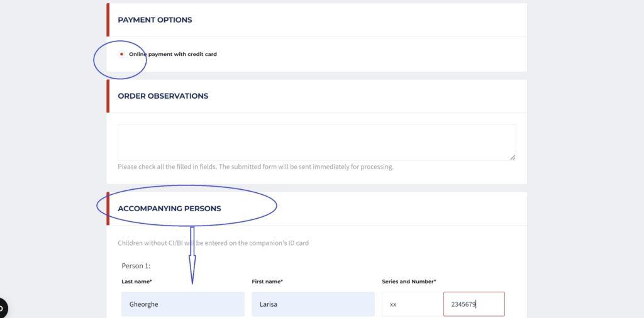Viewport: 644px width, 318px height.
Task: Grab the text area resize handle corner
Action: [513, 157]
